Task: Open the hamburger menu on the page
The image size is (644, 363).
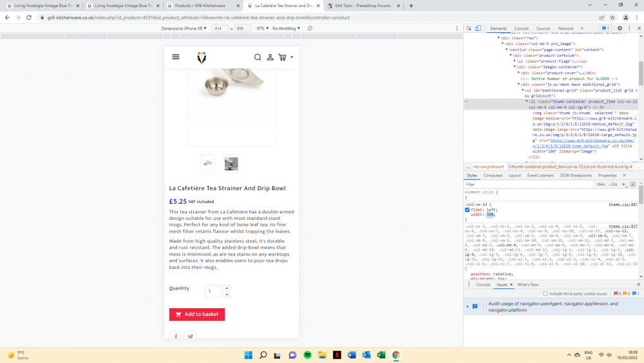Action: (x=176, y=57)
